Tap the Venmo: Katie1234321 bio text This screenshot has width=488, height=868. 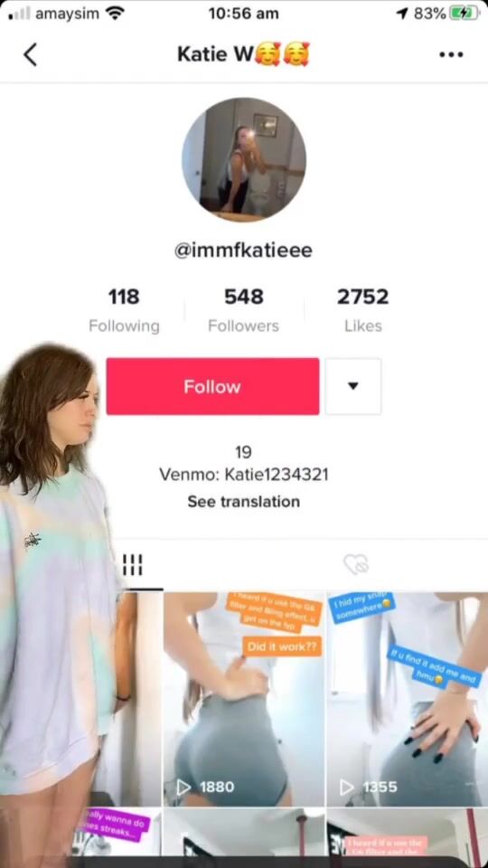click(243, 475)
